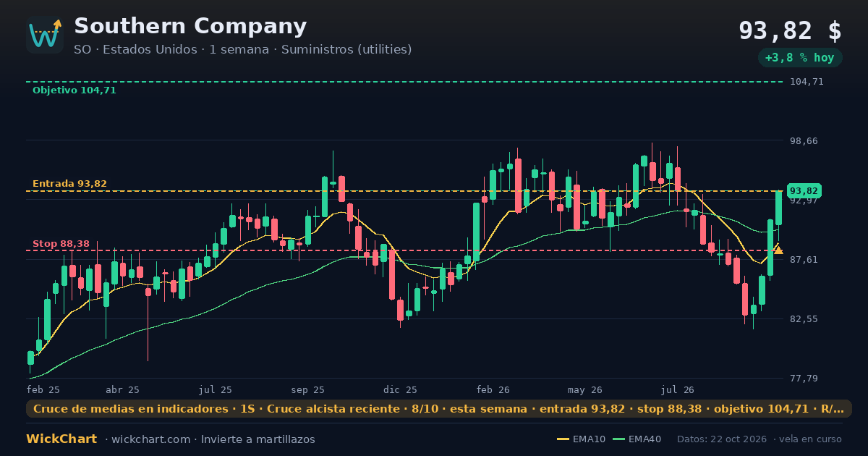Click the subtitle "SO · Estados Unidos · 1 semana"

(x=171, y=49)
